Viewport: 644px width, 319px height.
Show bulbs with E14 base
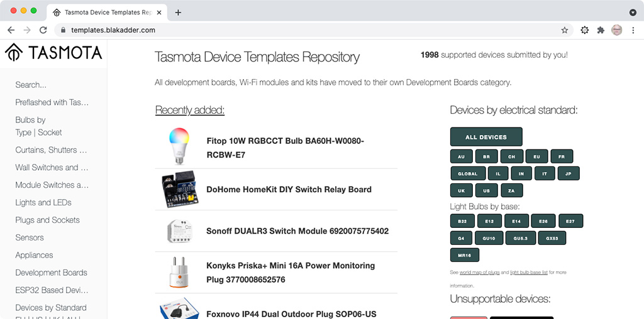[516, 221]
